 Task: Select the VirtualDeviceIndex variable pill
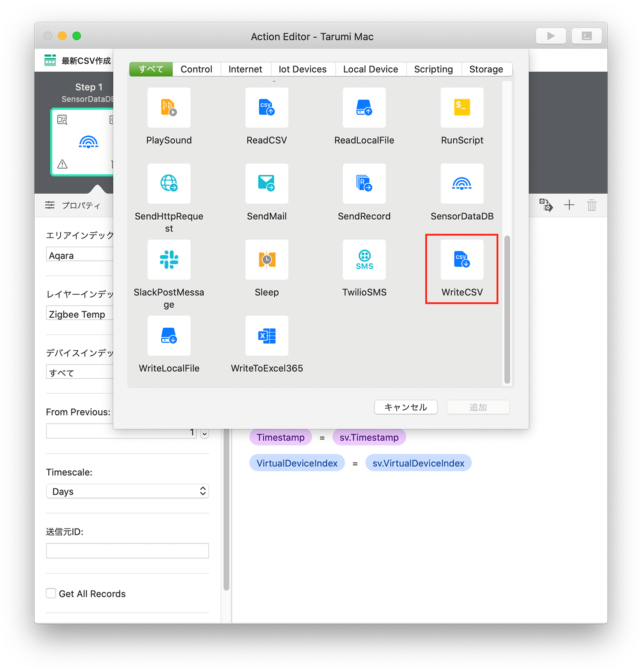(x=297, y=463)
